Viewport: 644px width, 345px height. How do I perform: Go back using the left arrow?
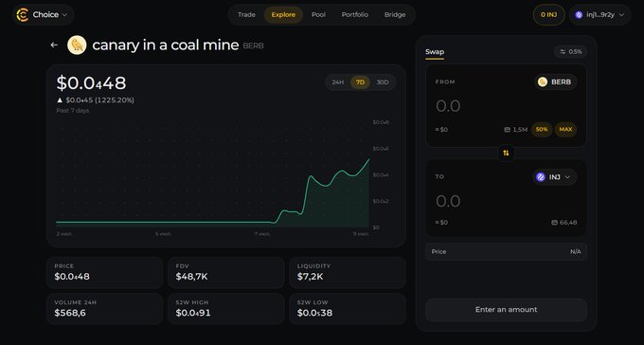(x=54, y=45)
